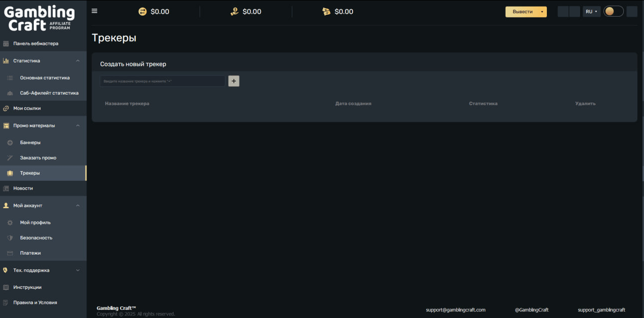The image size is (644, 318).
Task: Open Панель вебмастера in sidebar
Action: [x=35, y=44]
